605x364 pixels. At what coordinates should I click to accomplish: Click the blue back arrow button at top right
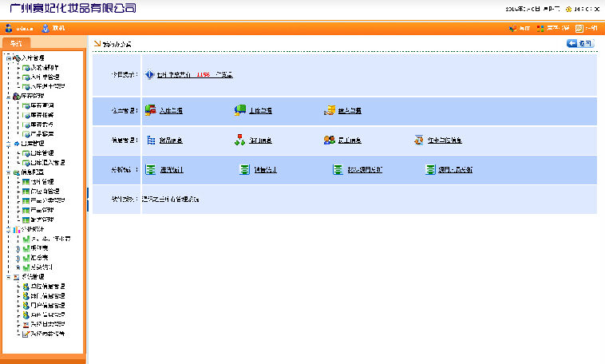(580, 44)
